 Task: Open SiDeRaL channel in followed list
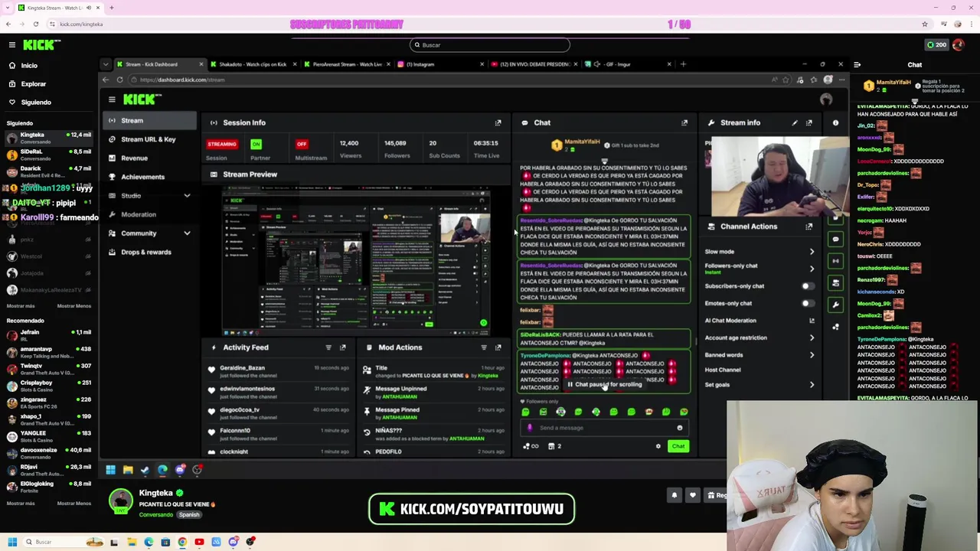[x=48, y=155]
